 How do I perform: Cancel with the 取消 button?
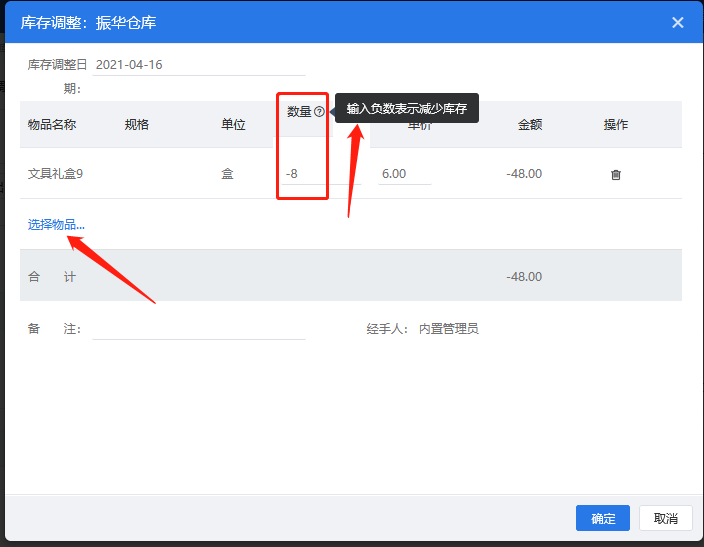[665, 518]
